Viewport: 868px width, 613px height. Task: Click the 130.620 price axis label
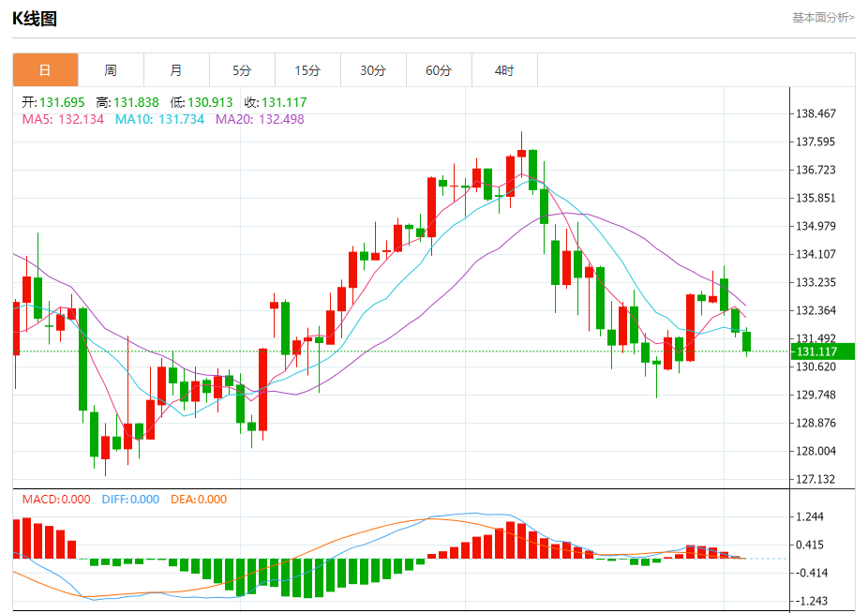click(816, 366)
